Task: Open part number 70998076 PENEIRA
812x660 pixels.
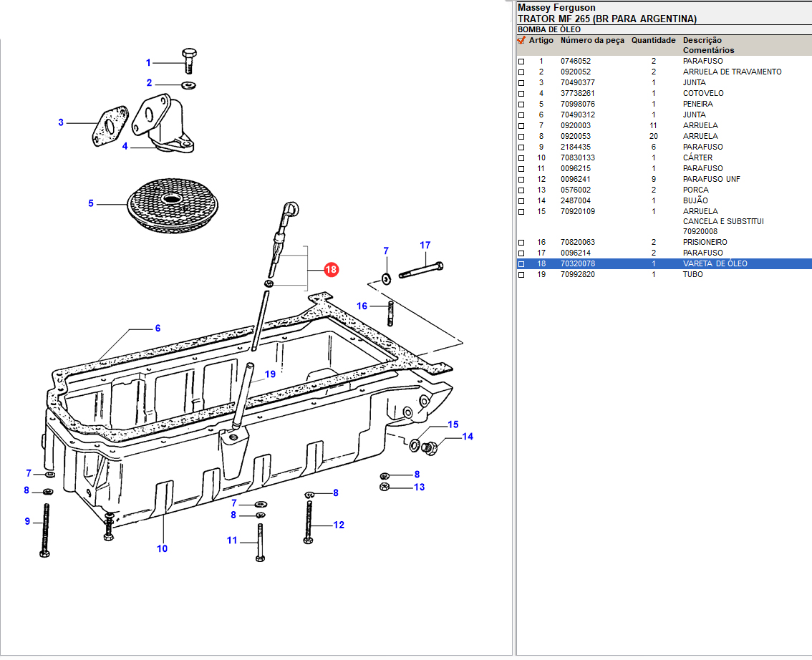Action: pyautogui.click(x=577, y=104)
